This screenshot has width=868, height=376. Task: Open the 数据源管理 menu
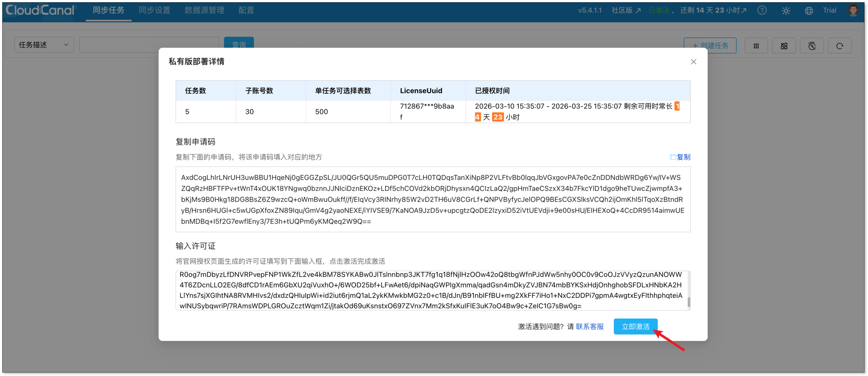[204, 10]
